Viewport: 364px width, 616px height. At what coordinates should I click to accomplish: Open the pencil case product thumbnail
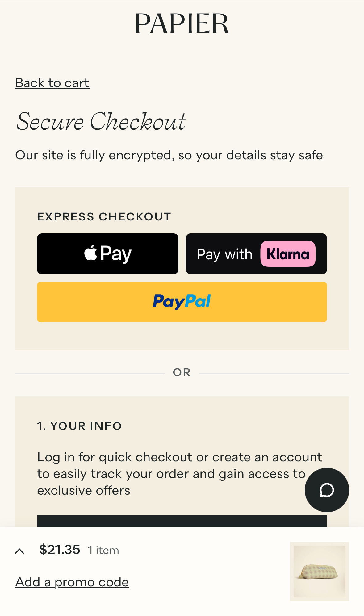319,571
